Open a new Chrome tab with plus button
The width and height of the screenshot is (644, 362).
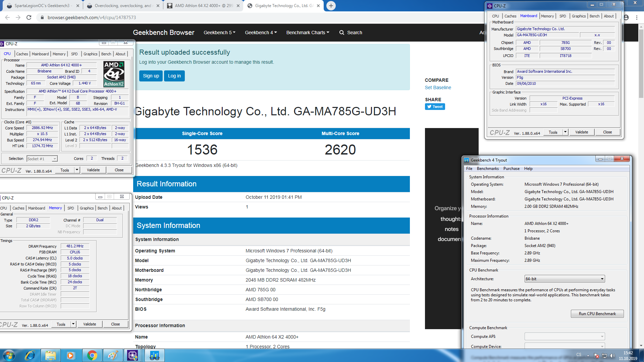click(331, 6)
